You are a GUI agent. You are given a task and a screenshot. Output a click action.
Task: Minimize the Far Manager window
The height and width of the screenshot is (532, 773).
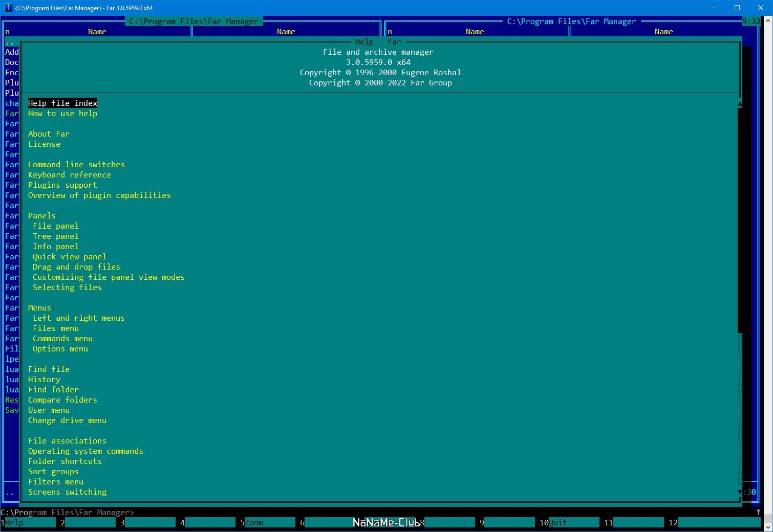pos(714,8)
